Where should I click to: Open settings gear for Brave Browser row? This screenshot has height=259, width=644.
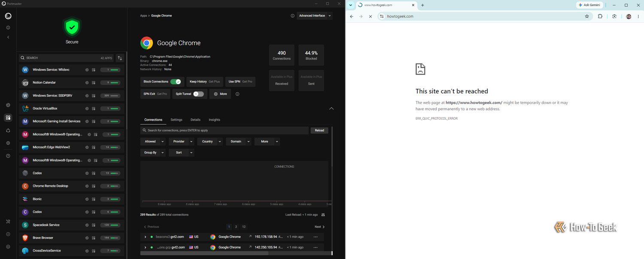(x=87, y=238)
